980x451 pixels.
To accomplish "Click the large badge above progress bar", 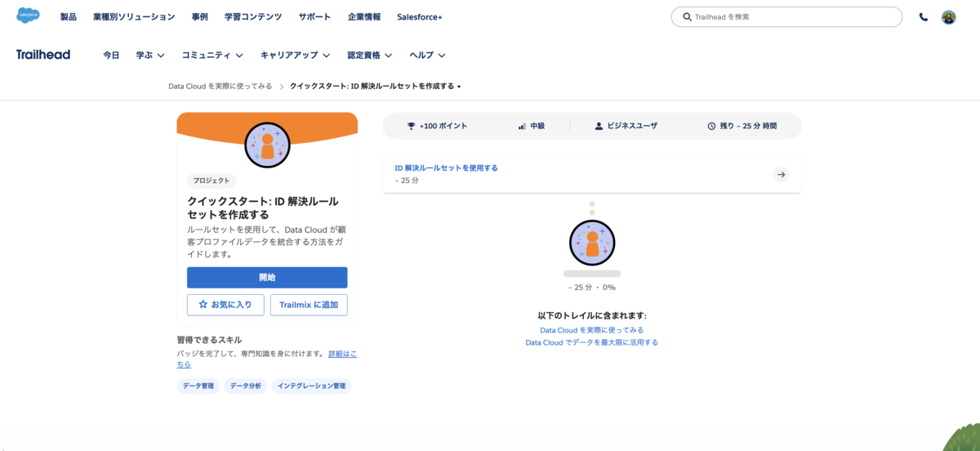I will tap(592, 243).
